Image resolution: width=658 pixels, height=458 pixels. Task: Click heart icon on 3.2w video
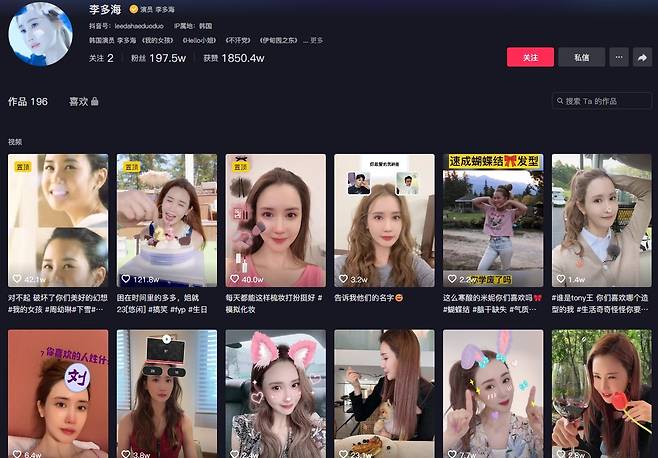tap(343, 279)
